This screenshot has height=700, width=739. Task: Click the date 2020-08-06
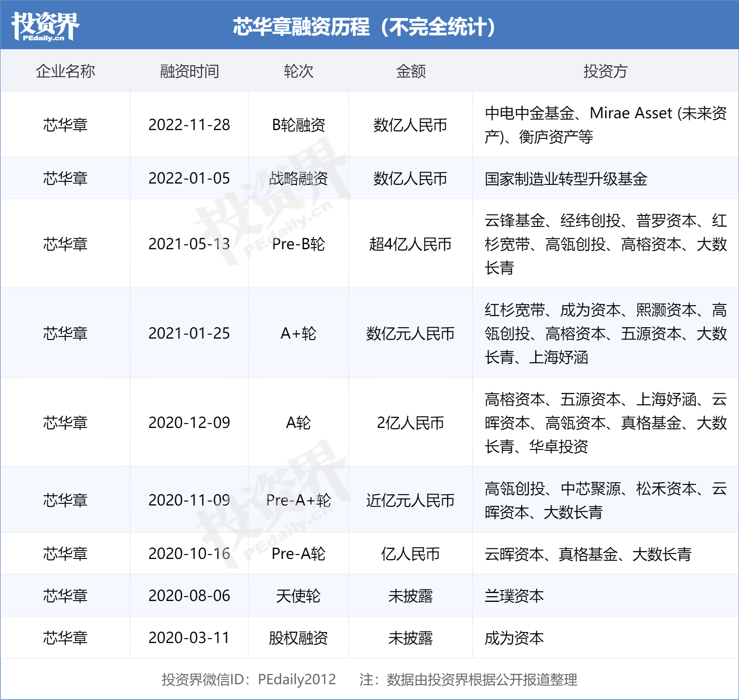189,596
